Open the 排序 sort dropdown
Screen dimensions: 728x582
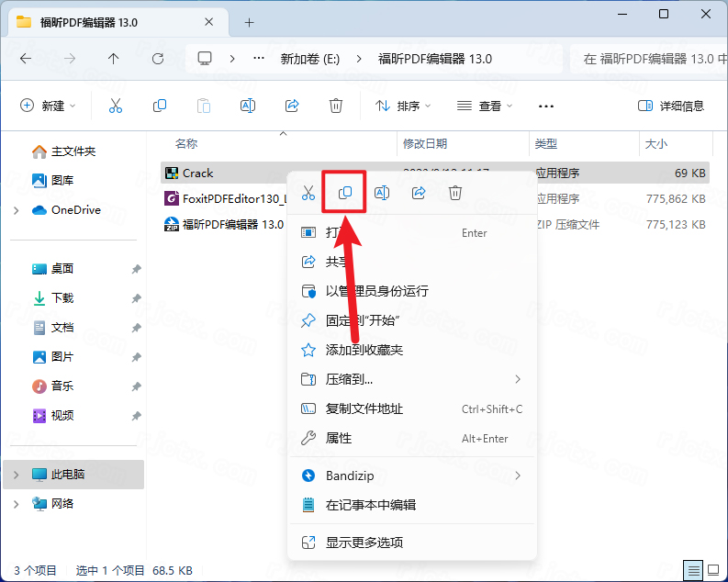(x=403, y=106)
